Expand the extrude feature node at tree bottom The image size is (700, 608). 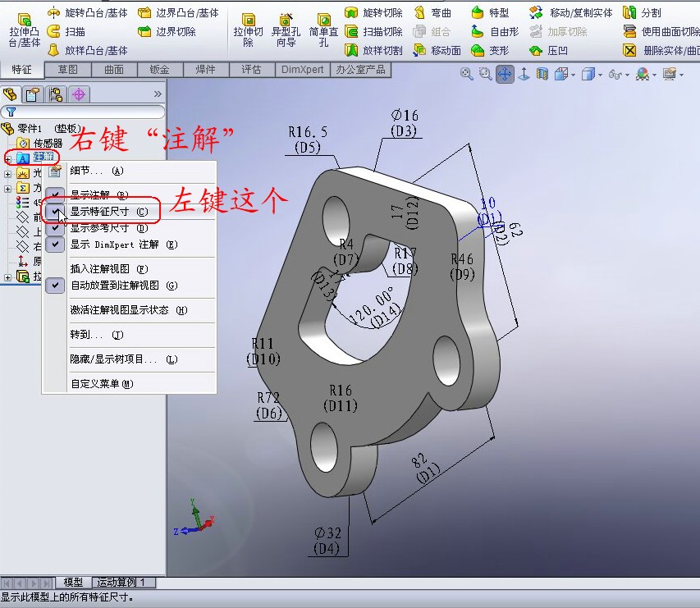(7, 277)
